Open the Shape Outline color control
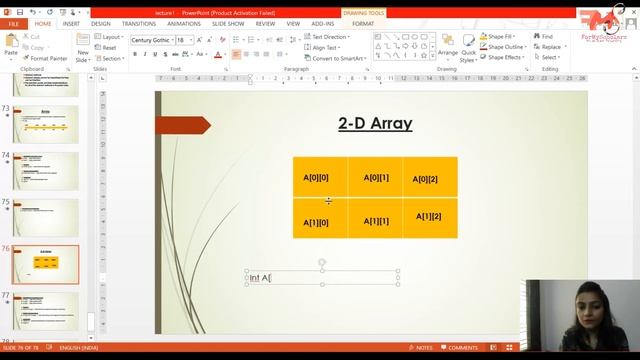The image size is (640, 360). tap(503, 47)
